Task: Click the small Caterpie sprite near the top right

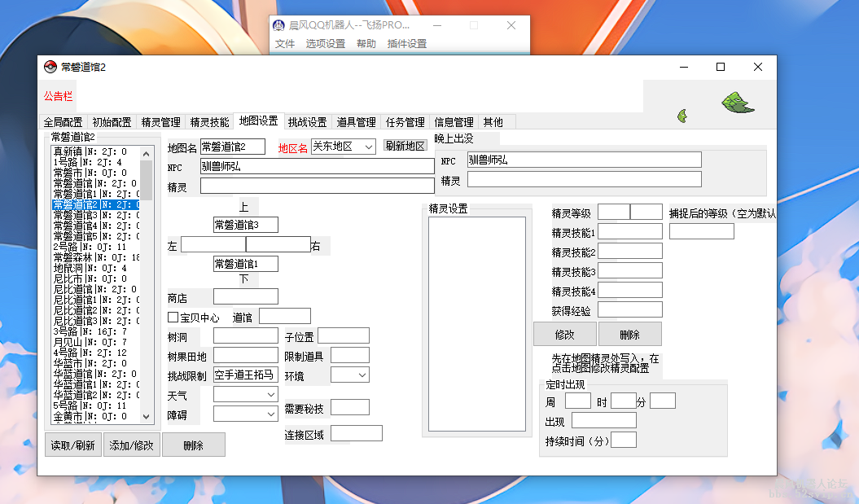Action: [682, 115]
